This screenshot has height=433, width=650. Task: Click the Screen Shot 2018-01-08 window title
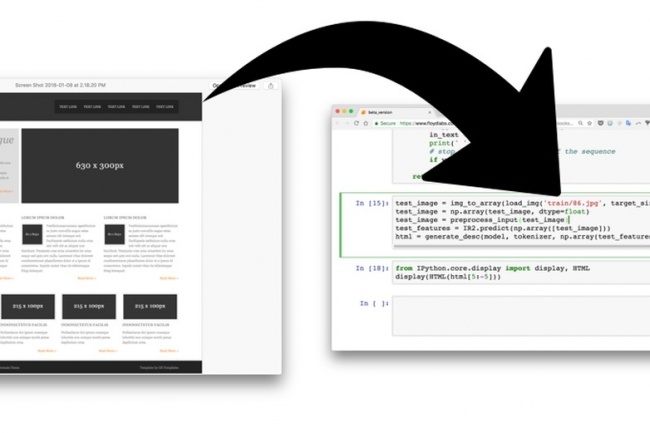click(x=61, y=85)
